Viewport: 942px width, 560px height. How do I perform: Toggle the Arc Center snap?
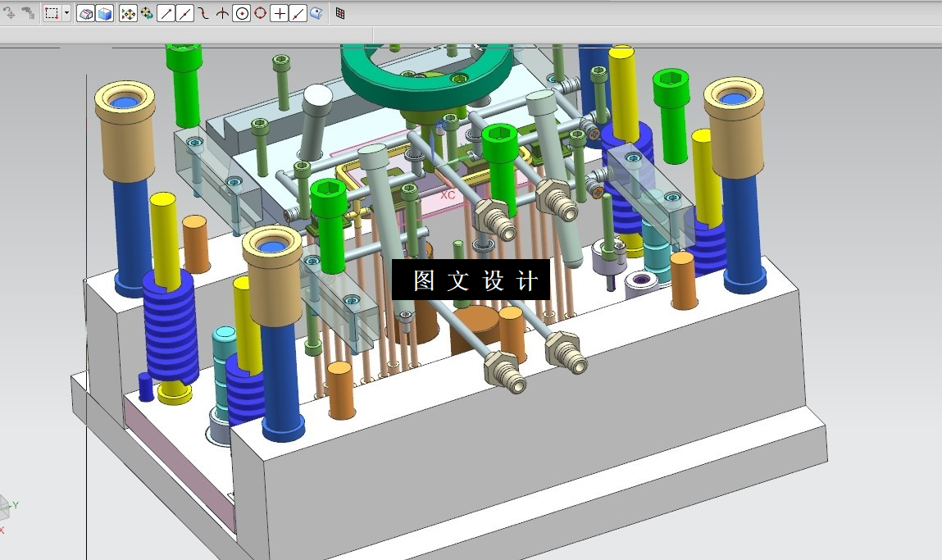click(242, 13)
